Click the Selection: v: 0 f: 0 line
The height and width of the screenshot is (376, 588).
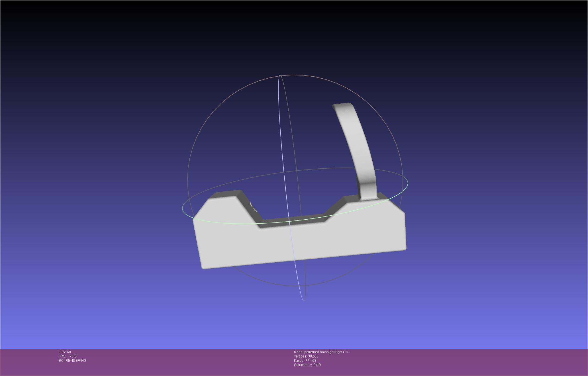[307, 365]
